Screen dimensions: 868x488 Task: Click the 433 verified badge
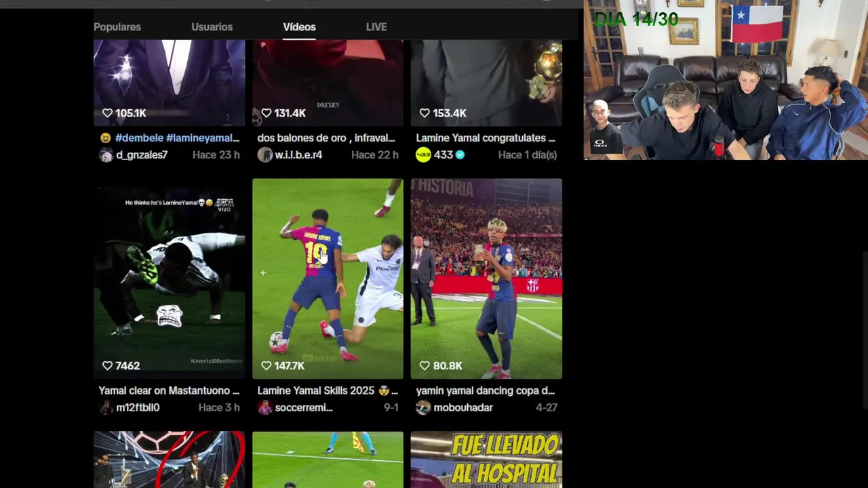coord(460,155)
